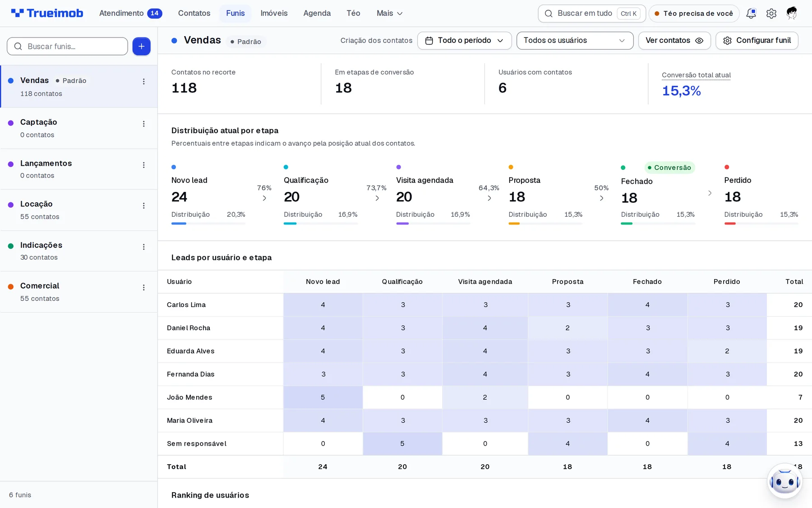Open the notifications bell

[751, 14]
